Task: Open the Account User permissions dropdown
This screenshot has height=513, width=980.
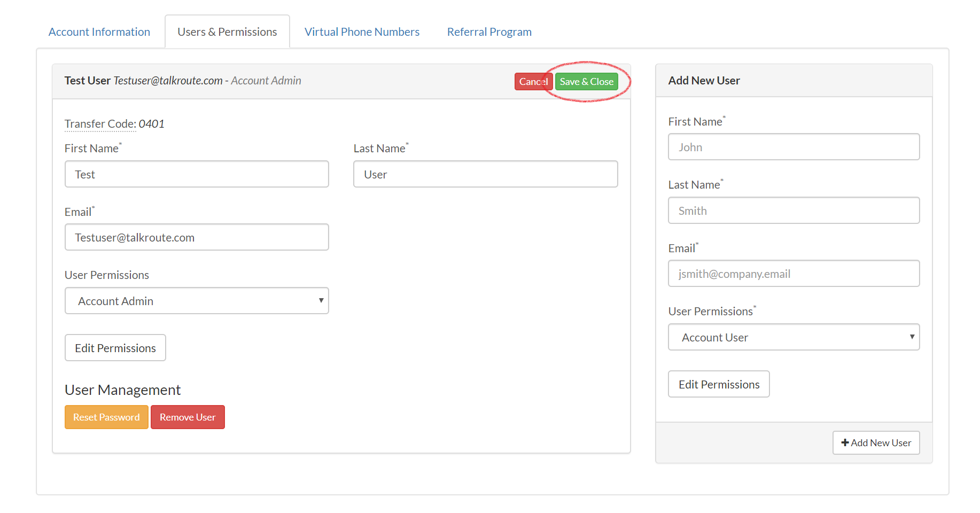Action: 794,337
